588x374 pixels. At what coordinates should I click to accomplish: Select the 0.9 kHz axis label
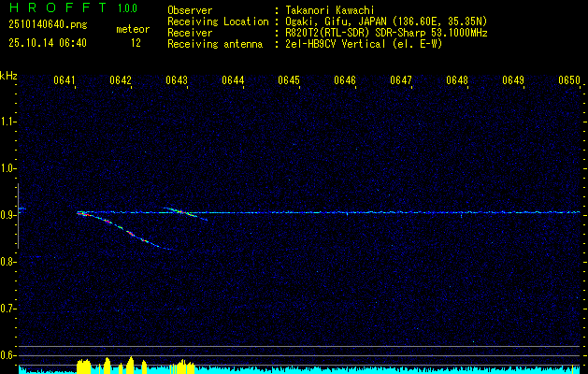point(8,214)
